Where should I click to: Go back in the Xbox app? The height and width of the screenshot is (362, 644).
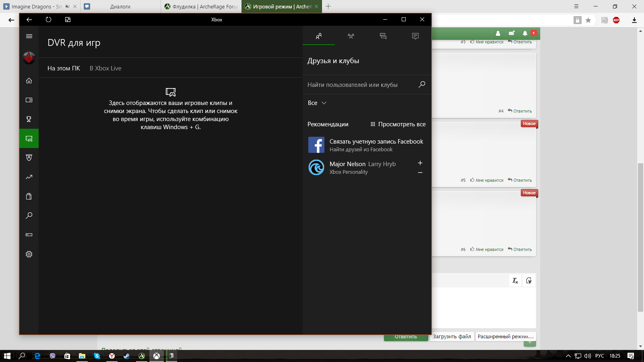tap(29, 19)
